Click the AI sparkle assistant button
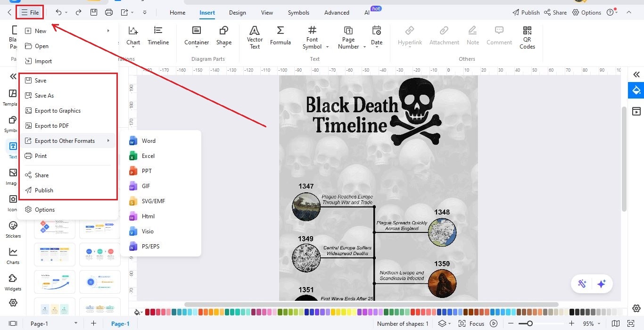Viewport: 644px width, 330px height. tap(601, 284)
